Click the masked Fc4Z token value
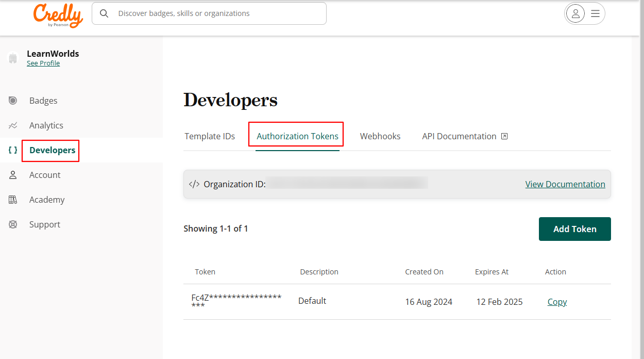Screen dimensions: 644x359 click(236, 302)
